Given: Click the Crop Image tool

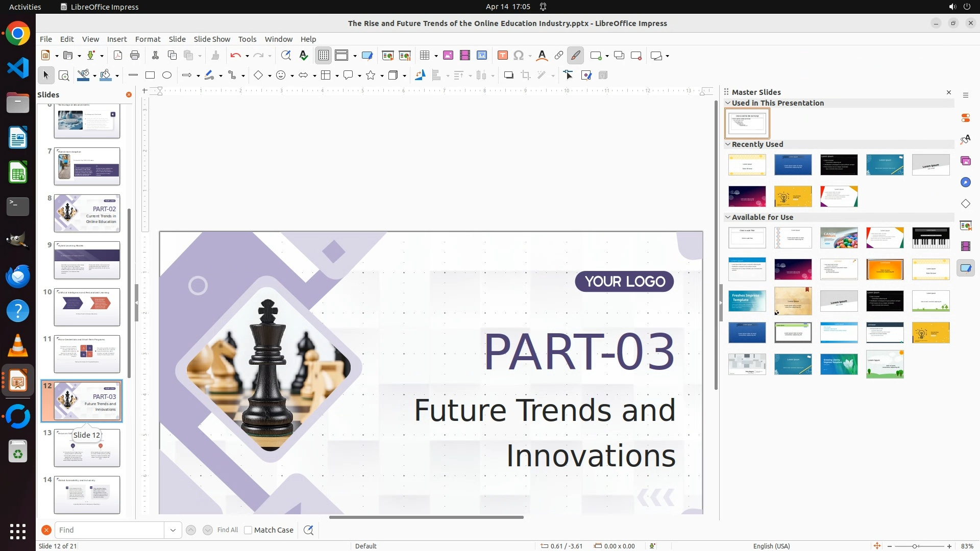Looking at the screenshot, I should pos(526,76).
